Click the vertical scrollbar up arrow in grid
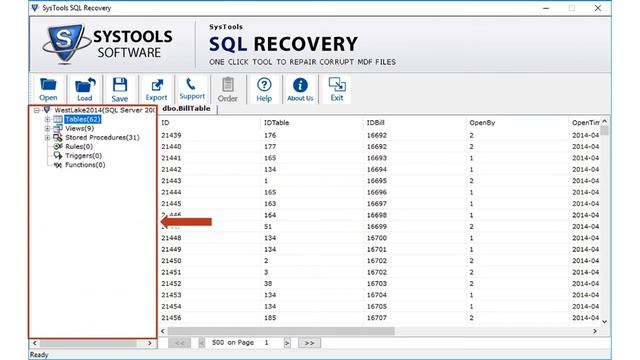The width and height of the screenshot is (640, 360). click(604, 121)
